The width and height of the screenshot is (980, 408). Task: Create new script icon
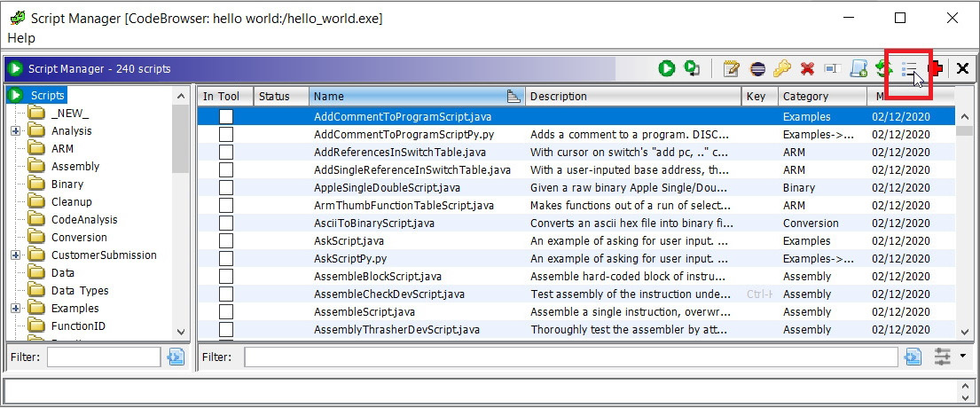858,68
